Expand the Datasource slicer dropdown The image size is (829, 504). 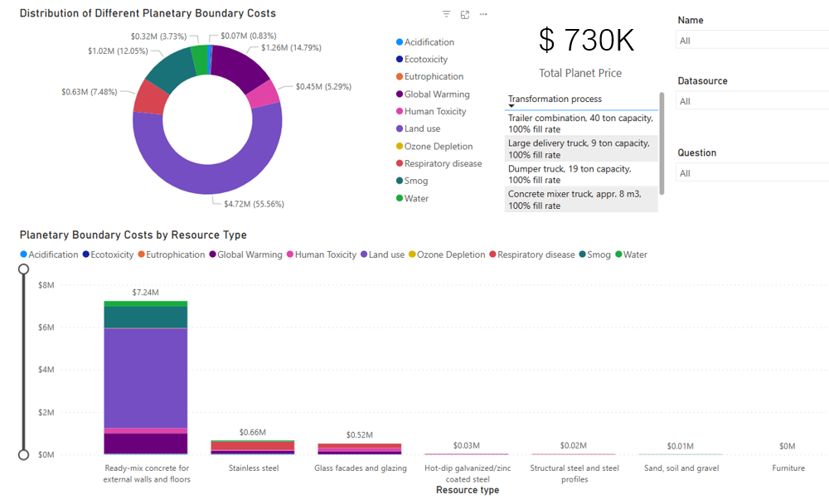tap(750, 102)
